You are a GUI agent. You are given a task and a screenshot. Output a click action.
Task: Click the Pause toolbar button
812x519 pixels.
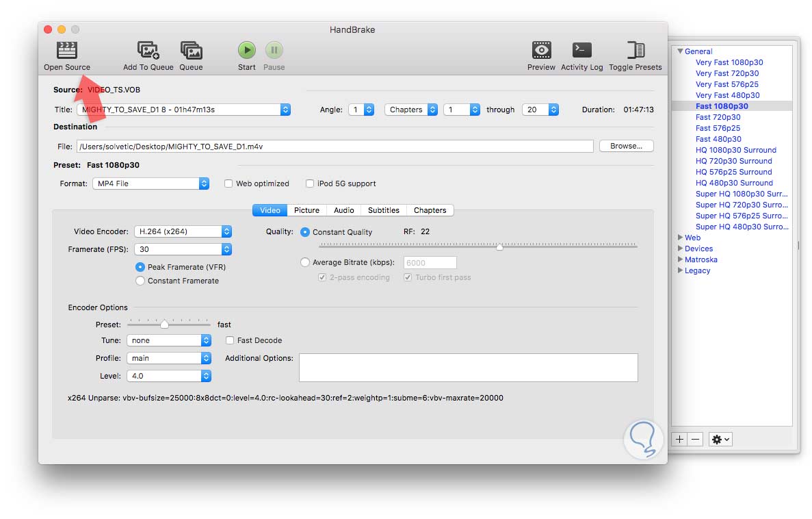pos(274,50)
